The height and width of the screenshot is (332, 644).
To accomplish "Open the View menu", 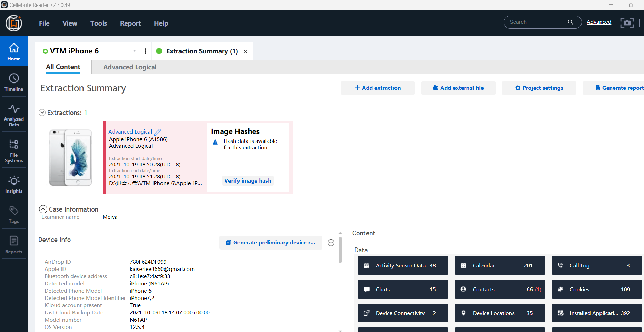I will 70,23.
